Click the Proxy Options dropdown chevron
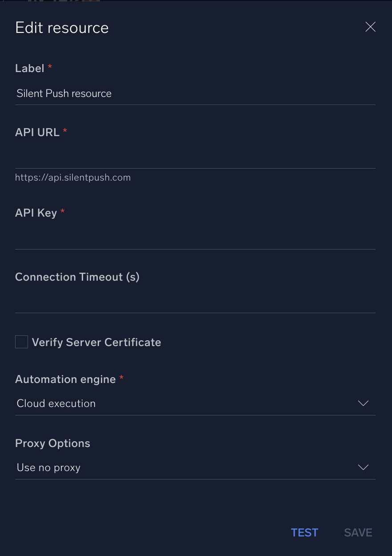 (363, 467)
